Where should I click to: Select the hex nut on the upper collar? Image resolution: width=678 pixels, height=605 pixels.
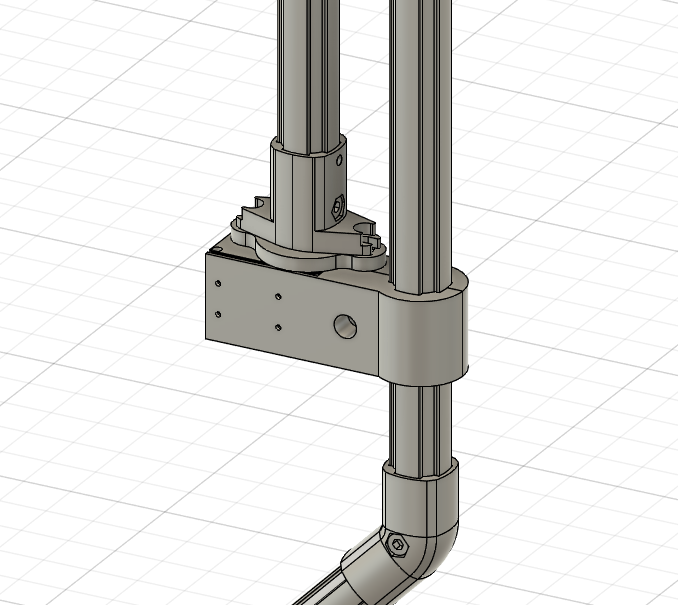click(x=336, y=208)
